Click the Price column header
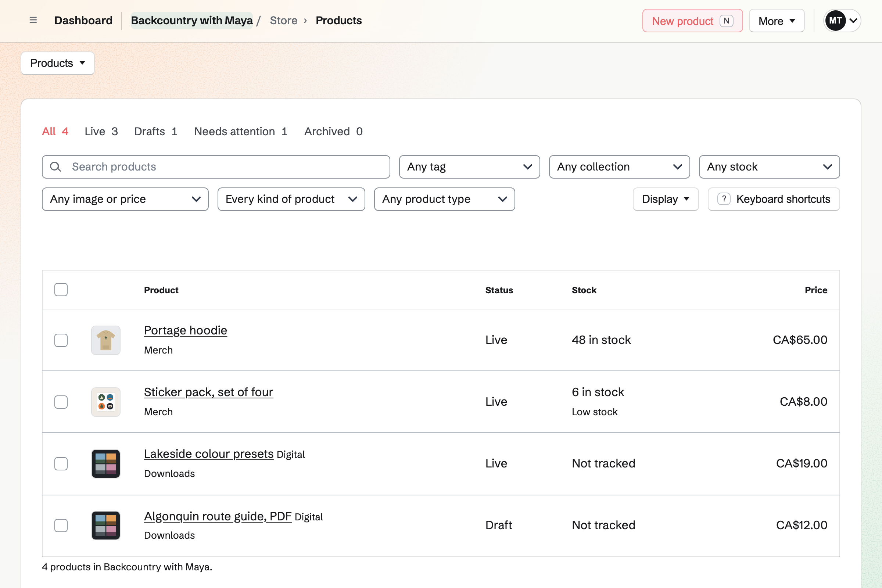This screenshot has width=882, height=588. [816, 290]
